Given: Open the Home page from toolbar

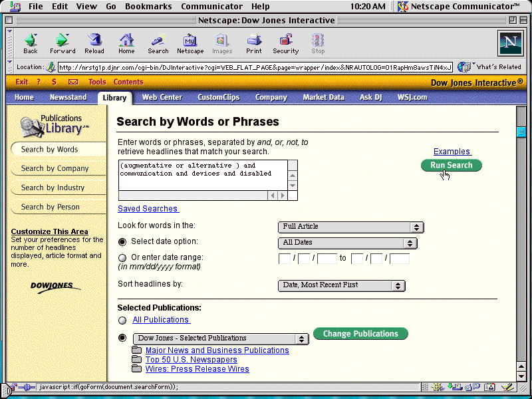Looking at the screenshot, I should point(126,40).
